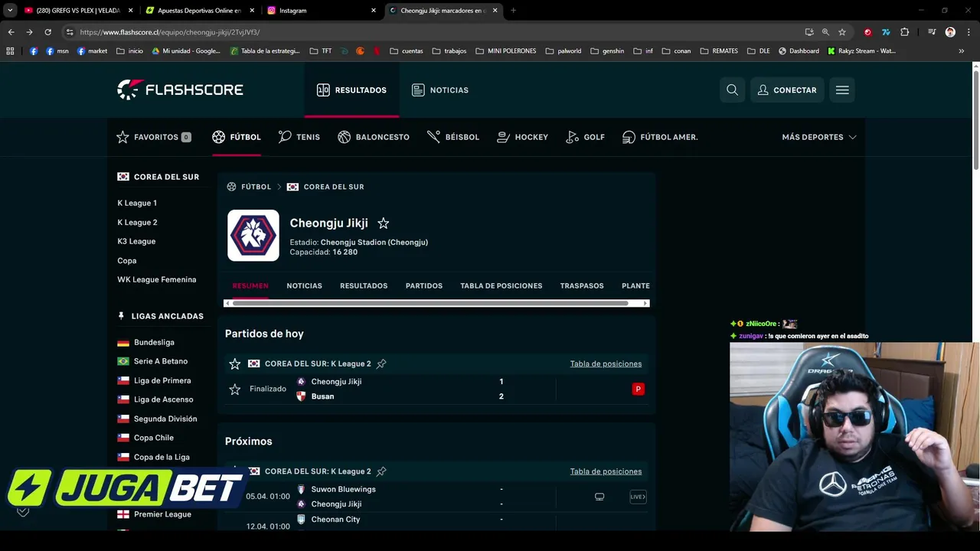980x551 pixels.
Task: Open WK League Femenina in sidebar
Action: (157, 280)
